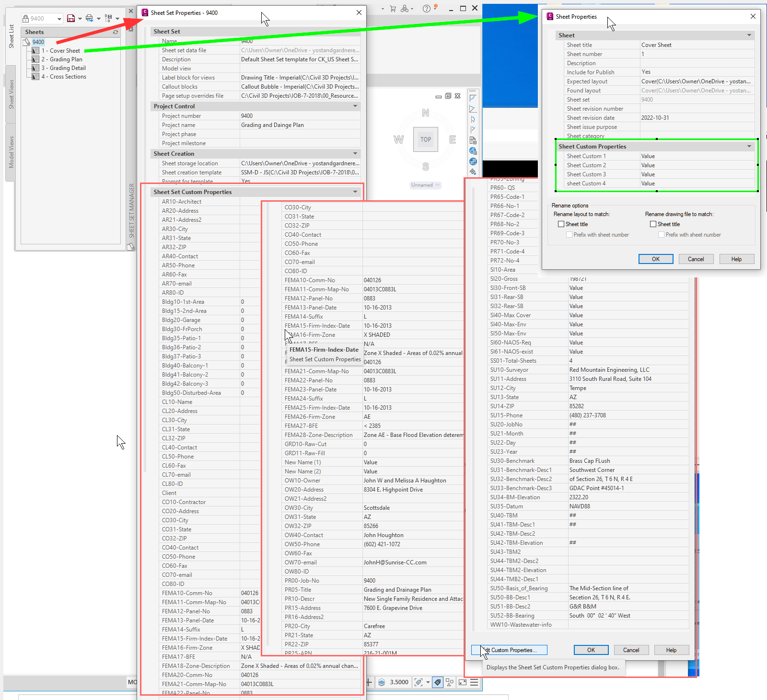Open the 9400 sheet set dropdown
This screenshot has height=700, width=767.
pyautogui.click(x=59, y=18)
